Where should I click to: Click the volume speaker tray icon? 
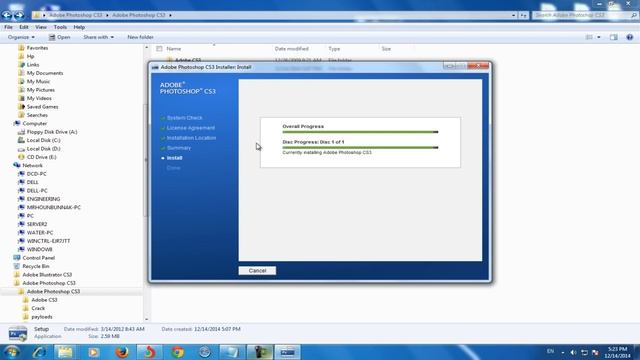coord(573,352)
